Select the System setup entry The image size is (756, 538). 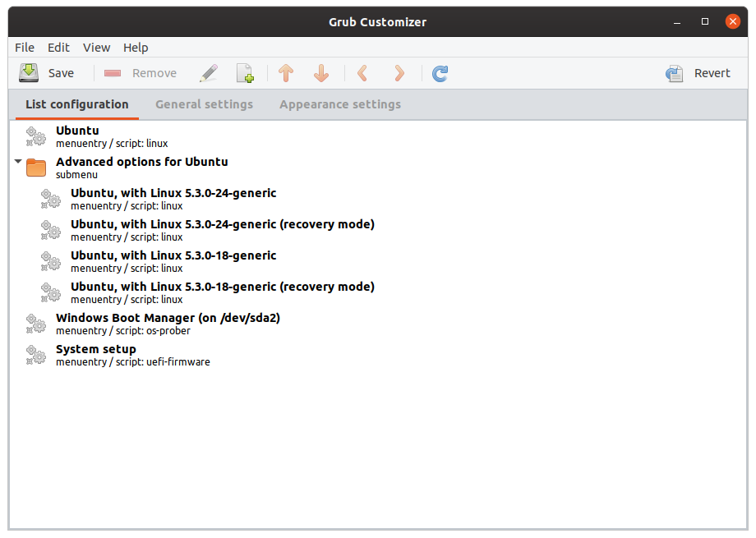[378, 355]
